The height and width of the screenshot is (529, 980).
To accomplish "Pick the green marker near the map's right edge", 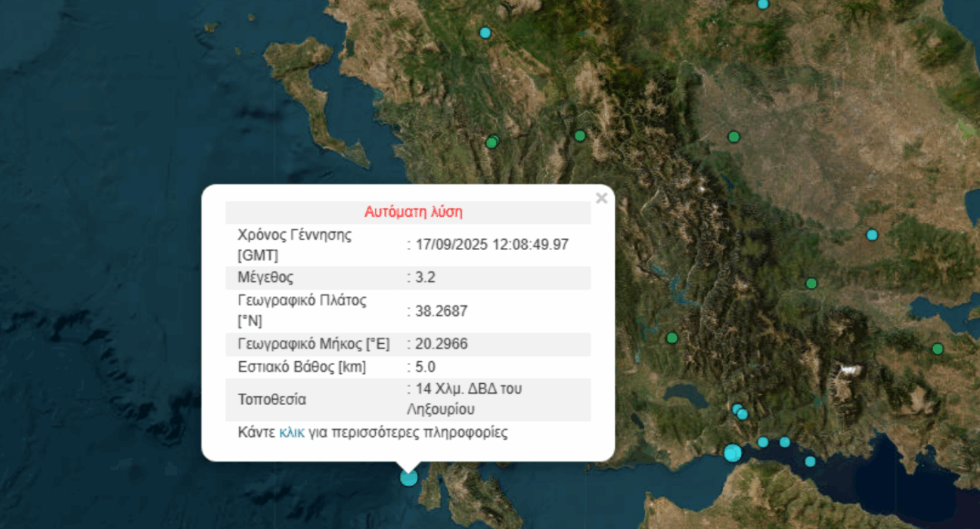I will click(938, 348).
